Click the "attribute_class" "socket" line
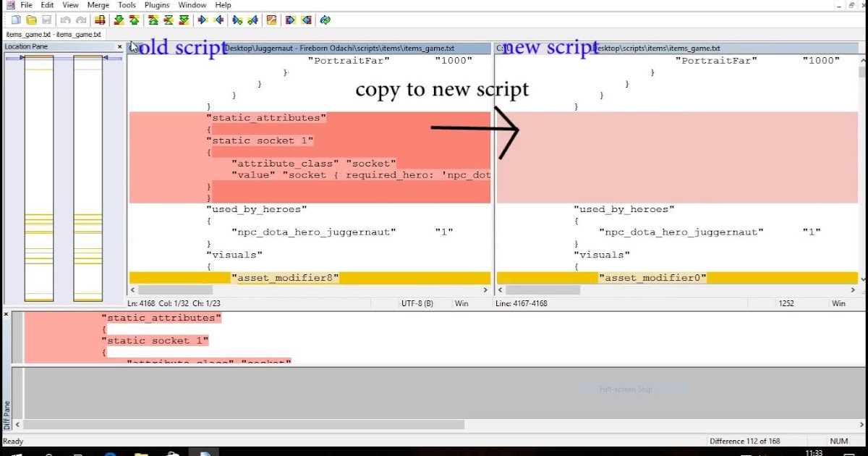The height and width of the screenshot is (456, 868). [x=313, y=164]
